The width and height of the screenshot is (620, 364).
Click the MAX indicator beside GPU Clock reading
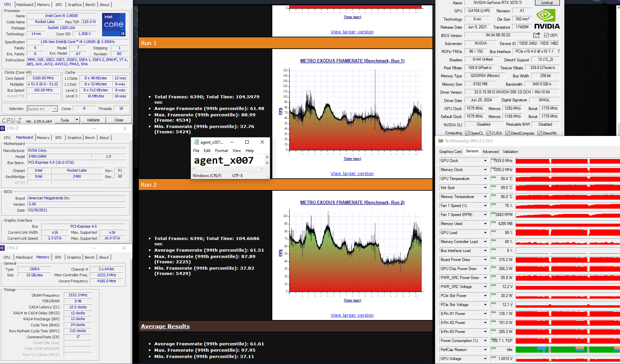(493, 159)
